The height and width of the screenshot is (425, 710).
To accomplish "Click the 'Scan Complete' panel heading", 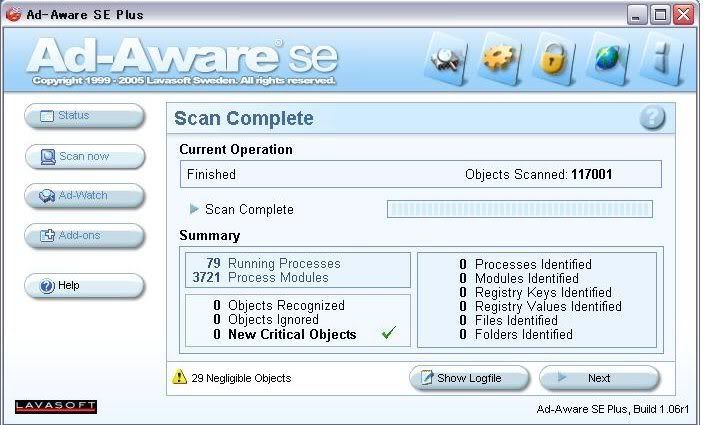I will coord(244,119).
